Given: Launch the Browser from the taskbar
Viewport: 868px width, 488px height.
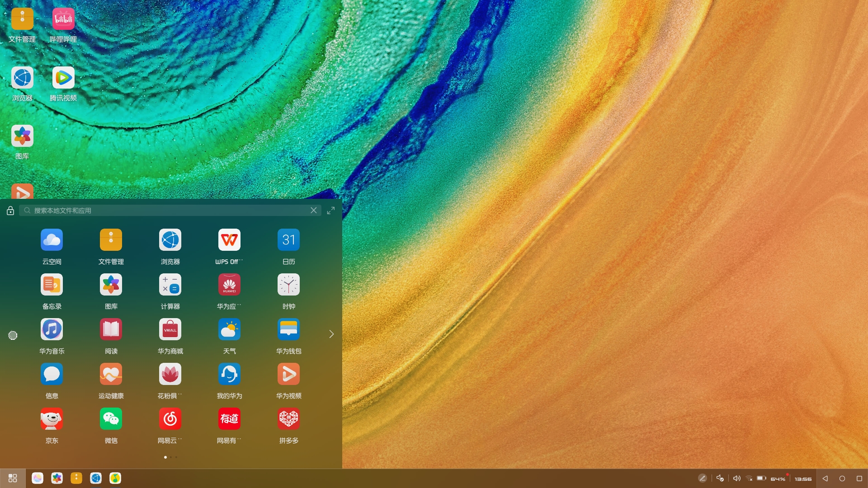Looking at the screenshot, I should tap(96, 478).
